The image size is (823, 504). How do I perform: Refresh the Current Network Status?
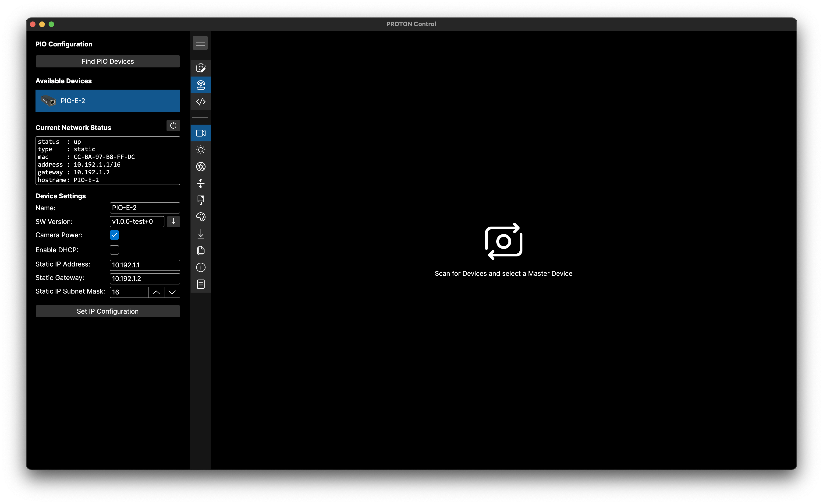(173, 126)
